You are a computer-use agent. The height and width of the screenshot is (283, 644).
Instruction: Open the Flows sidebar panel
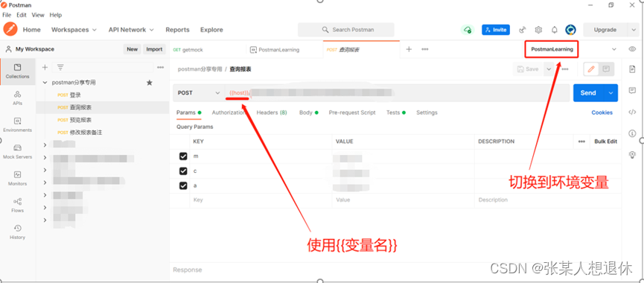[17, 206]
